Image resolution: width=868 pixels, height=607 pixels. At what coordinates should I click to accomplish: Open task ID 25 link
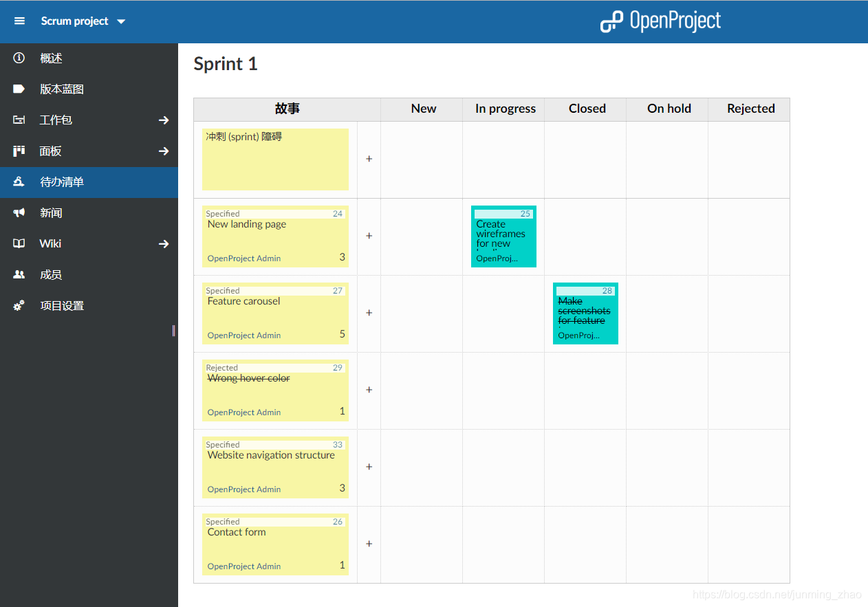click(525, 214)
